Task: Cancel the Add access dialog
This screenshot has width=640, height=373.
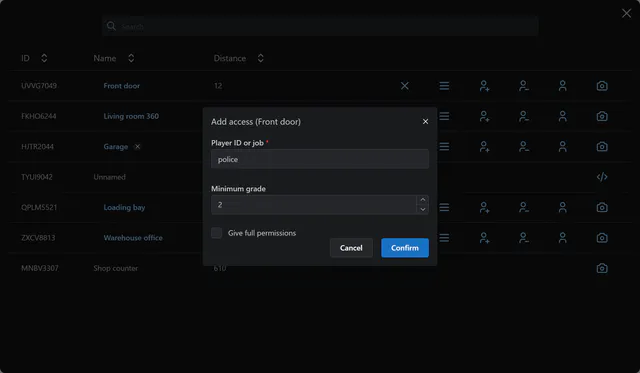Action: pyautogui.click(x=351, y=248)
